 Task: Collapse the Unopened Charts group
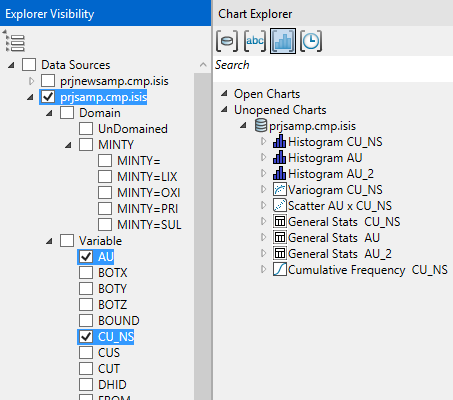(x=225, y=109)
